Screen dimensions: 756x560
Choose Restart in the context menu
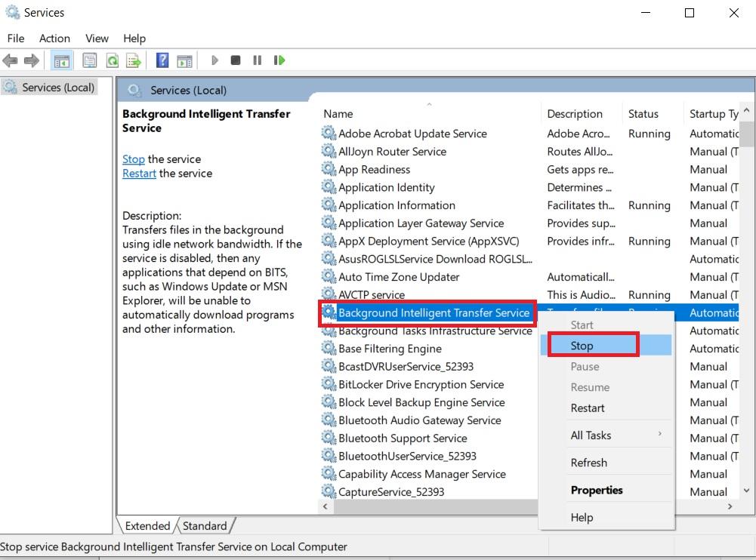tap(606, 408)
